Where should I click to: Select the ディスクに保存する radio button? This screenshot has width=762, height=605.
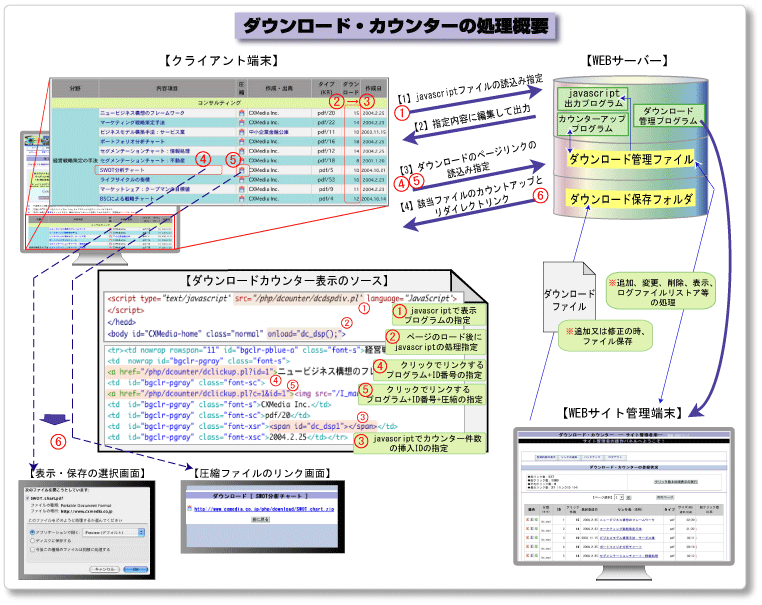coord(32,540)
